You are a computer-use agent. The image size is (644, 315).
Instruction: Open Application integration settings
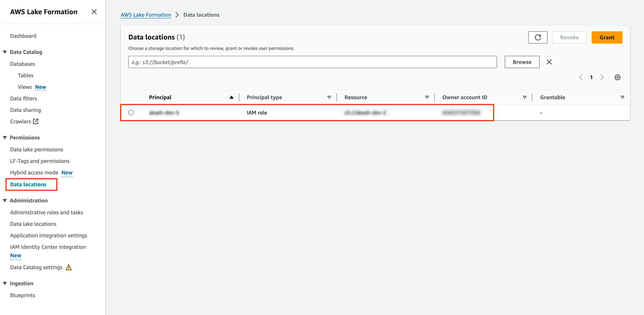[49, 236]
